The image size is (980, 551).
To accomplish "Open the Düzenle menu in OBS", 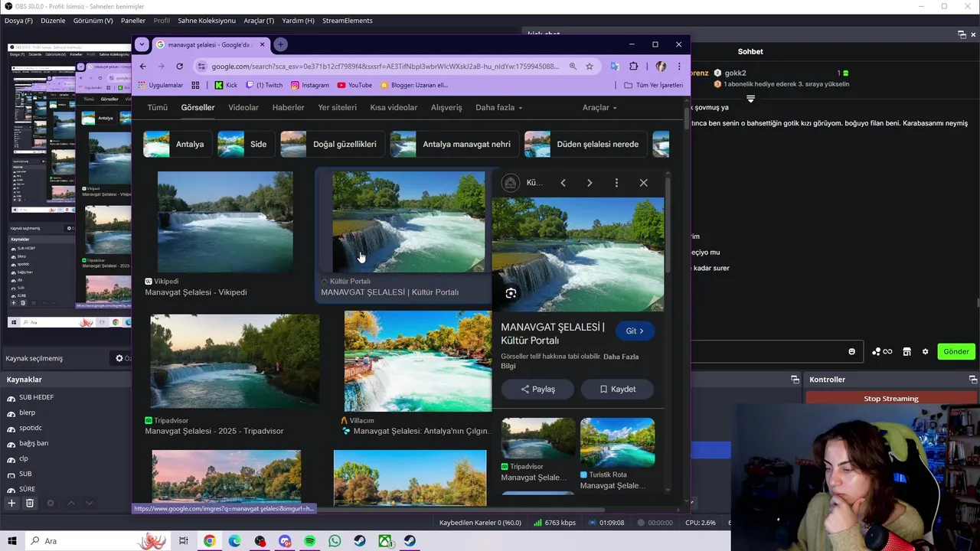I will coord(53,21).
